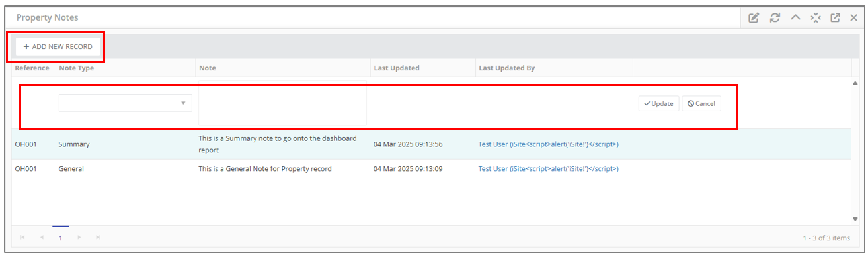Click the shrink panel arrows icon
This screenshot has height=255, width=868.
816,18
